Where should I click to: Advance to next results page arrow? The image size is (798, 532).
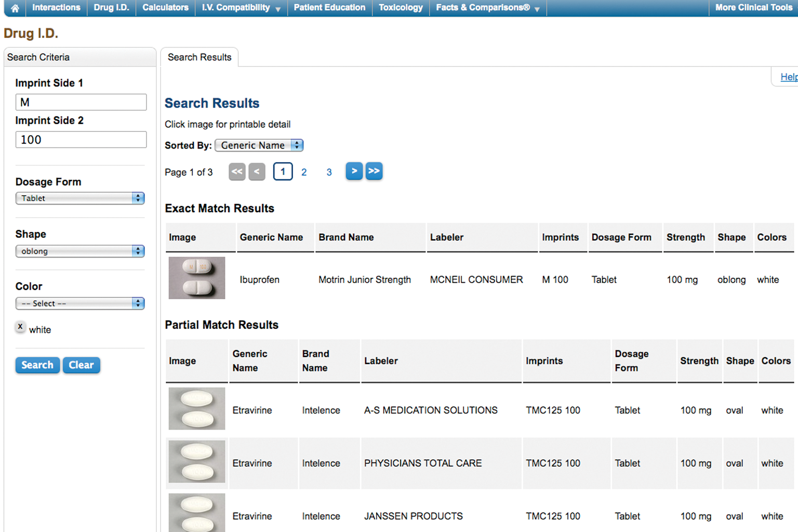coord(354,171)
